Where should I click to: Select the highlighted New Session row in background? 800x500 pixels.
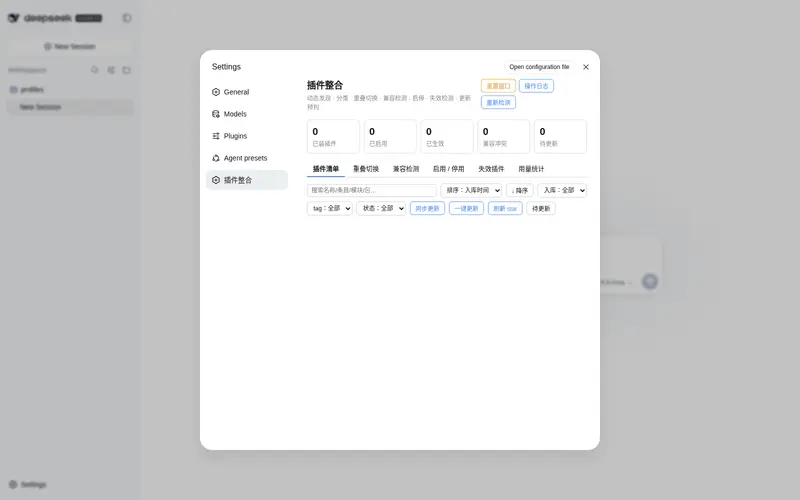coord(70,107)
